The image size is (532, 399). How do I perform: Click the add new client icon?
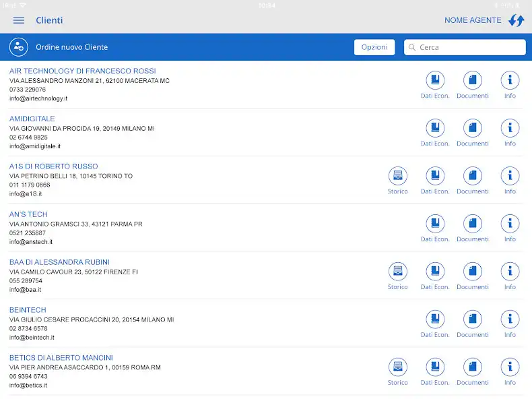pyautogui.click(x=19, y=47)
